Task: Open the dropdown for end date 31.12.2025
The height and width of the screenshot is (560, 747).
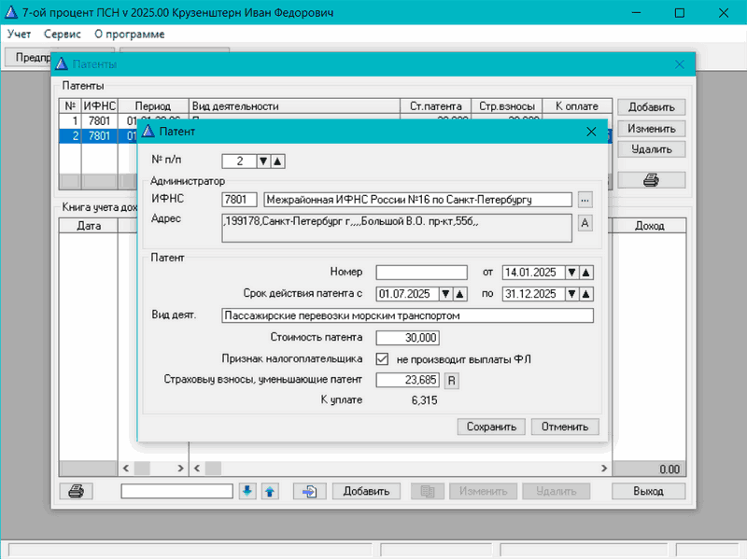Action: pyautogui.click(x=571, y=294)
